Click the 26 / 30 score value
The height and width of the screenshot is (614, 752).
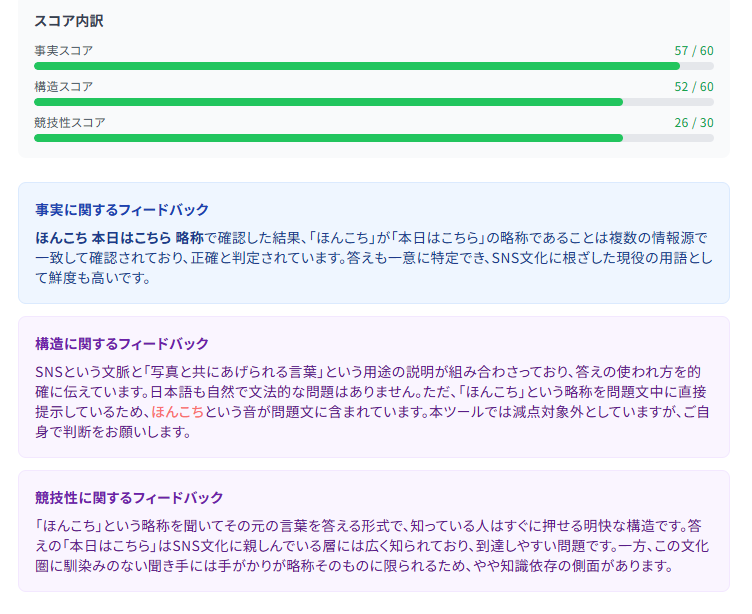point(693,122)
